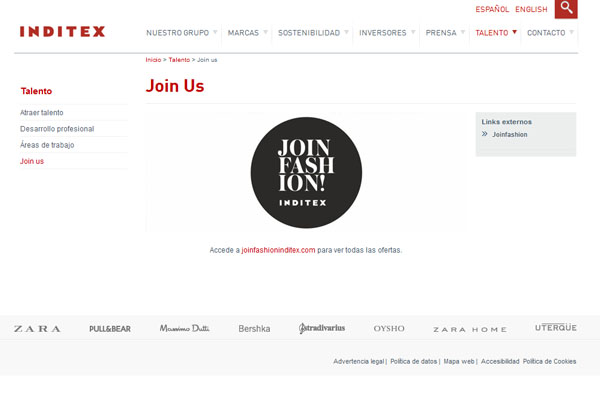
Task: Open the Zara Home brand logo
Action: pos(470,329)
